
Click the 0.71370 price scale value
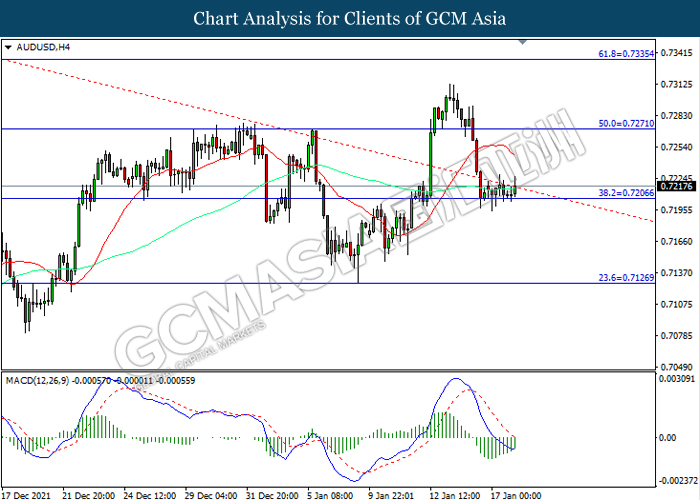point(676,273)
